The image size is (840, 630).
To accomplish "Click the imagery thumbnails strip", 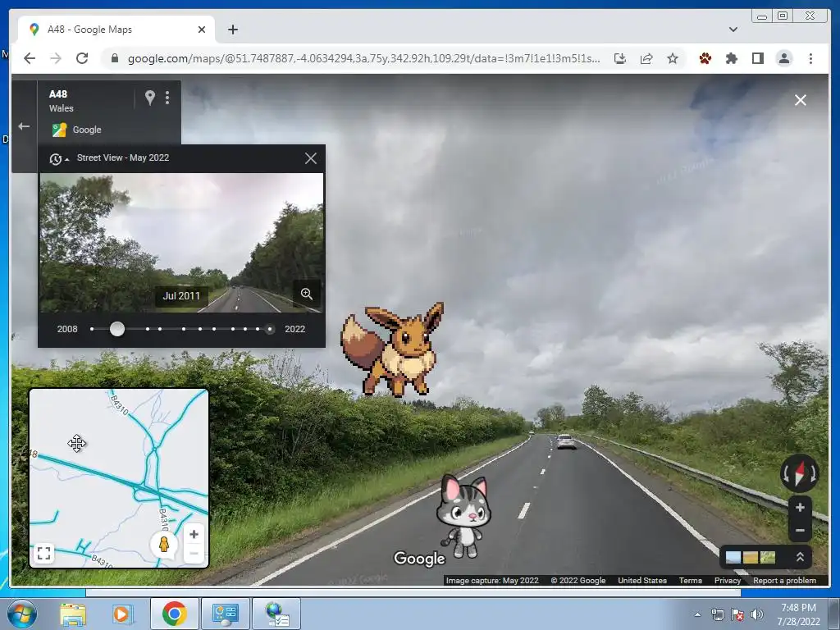I will tap(751, 558).
